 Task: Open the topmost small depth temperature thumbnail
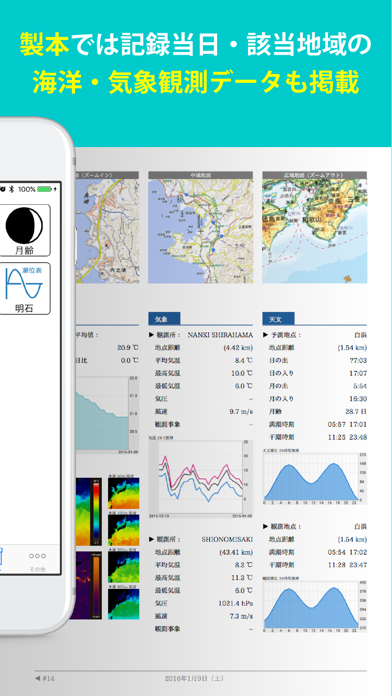pos(123,493)
